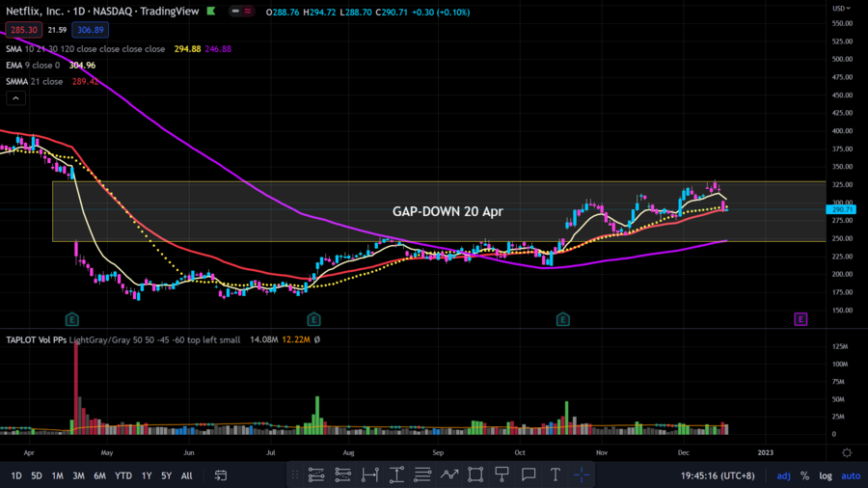Screen dimensions: 868x488
Task: Open the go to date calendar icon
Action: [x=220, y=475]
